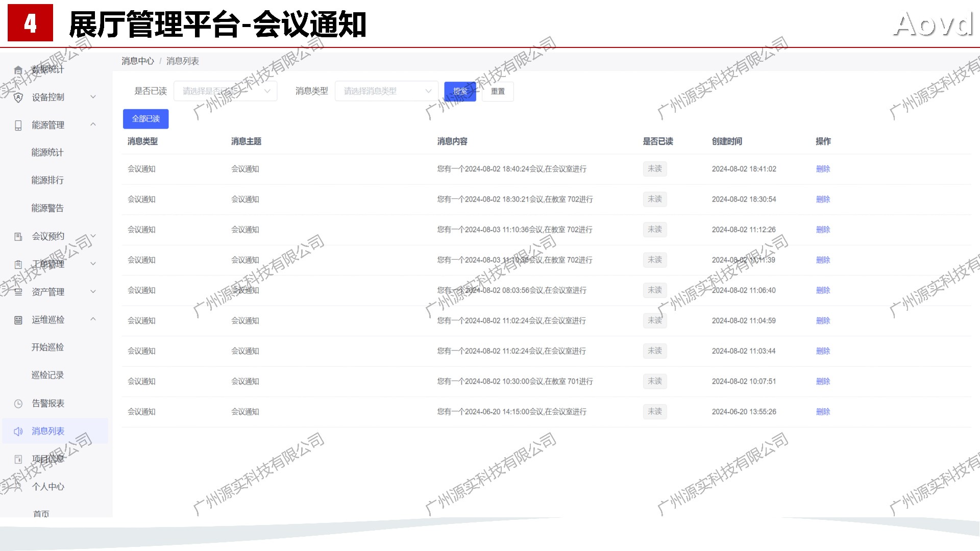Open the 消息类型 select dropdown
This screenshot has height=551, width=980.
tap(386, 91)
